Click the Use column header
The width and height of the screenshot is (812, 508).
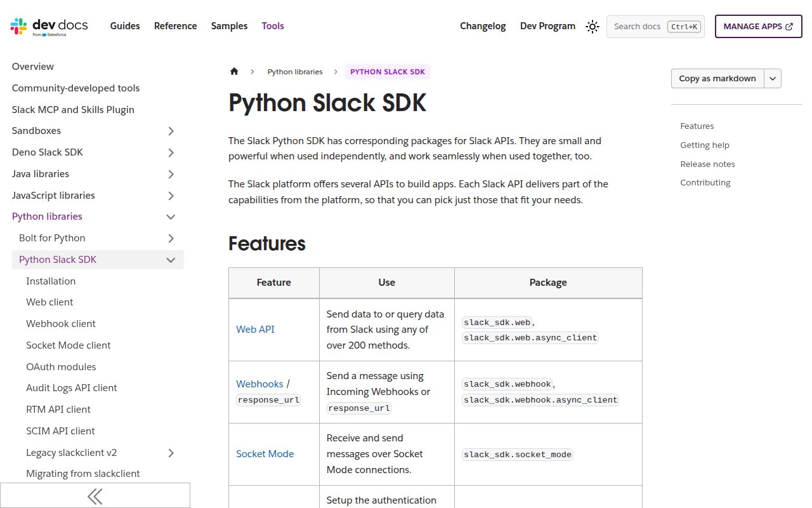coord(386,283)
